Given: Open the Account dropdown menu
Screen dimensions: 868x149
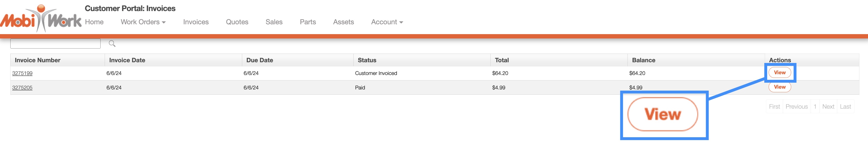Looking at the screenshot, I should click(386, 22).
